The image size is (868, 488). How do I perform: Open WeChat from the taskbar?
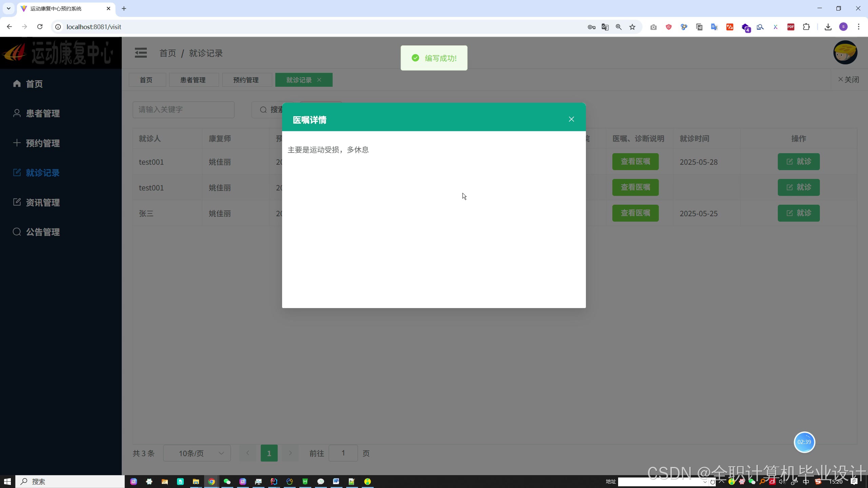coord(227,482)
